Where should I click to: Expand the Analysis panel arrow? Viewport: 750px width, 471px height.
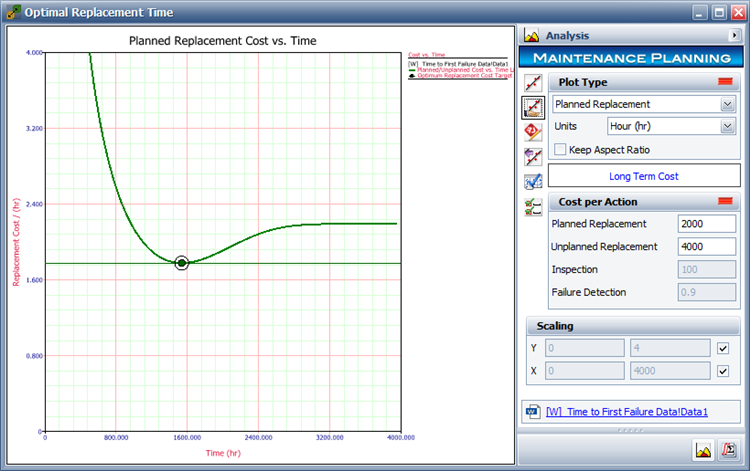(x=735, y=35)
